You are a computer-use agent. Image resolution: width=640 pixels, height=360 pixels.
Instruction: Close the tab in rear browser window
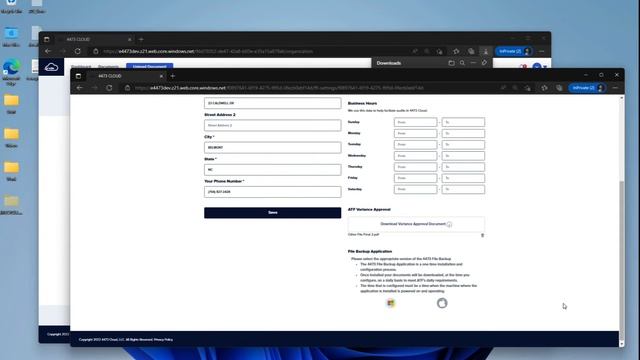pyautogui.click(x=130, y=39)
